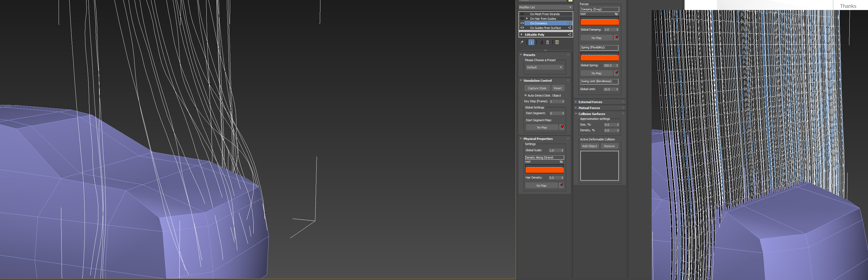Click the Pin Stack icon
The image size is (868, 280).
(x=522, y=42)
